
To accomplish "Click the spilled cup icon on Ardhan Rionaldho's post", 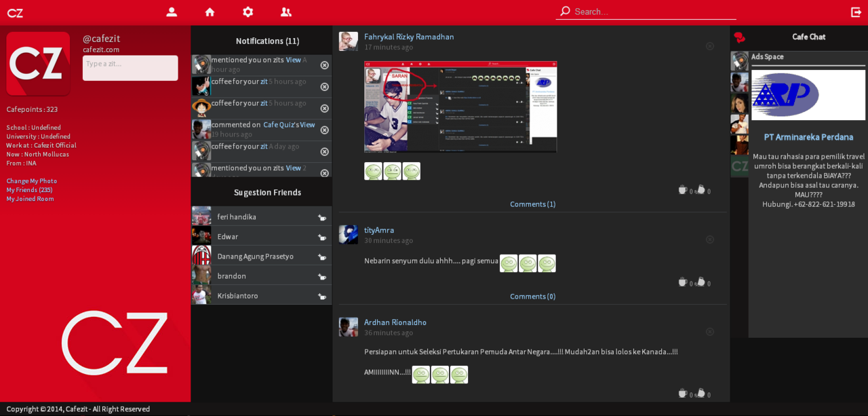I will tap(701, 393).
